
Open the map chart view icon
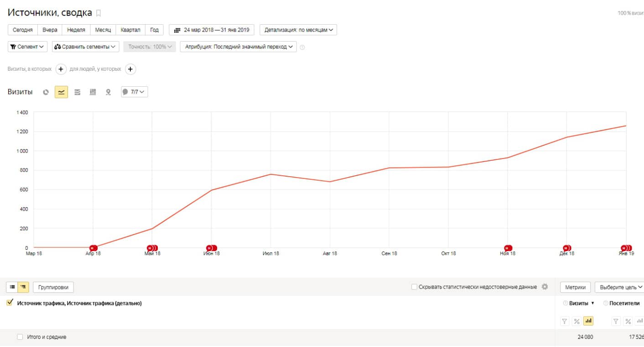click(108, 92)
